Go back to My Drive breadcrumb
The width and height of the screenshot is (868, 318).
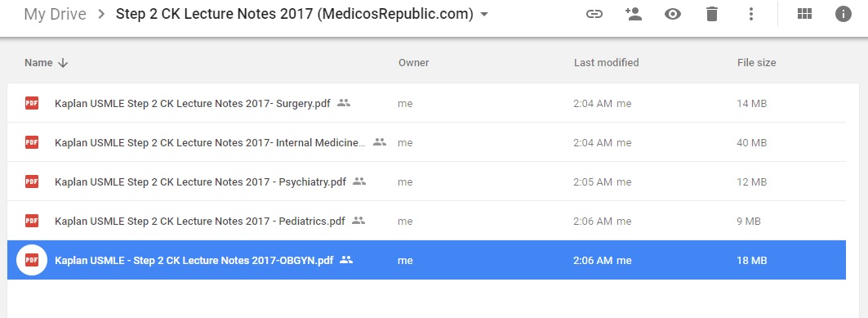(x=55, y=14)
